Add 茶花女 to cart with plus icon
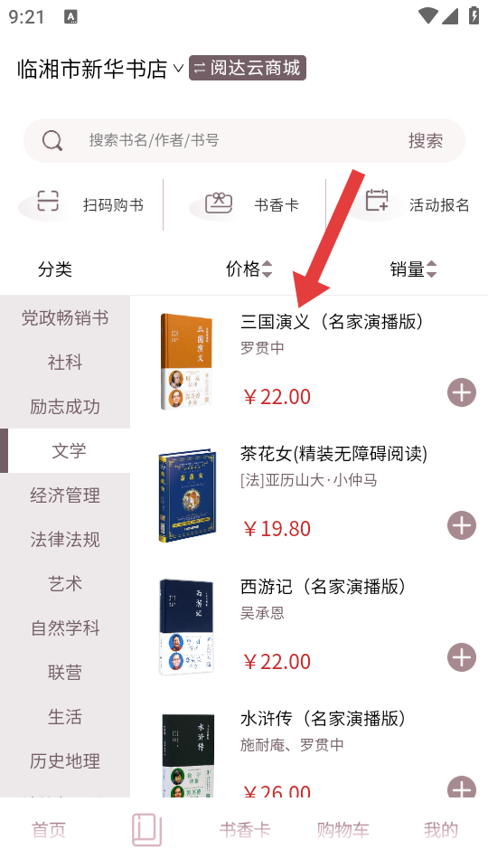488x868 pixels. click(x=462, y=525)
